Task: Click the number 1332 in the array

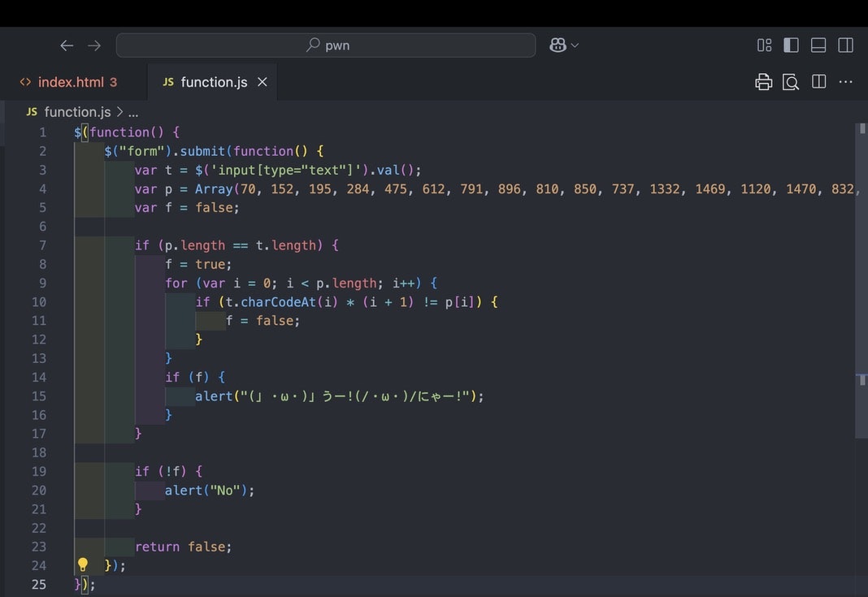Action: 664,189
